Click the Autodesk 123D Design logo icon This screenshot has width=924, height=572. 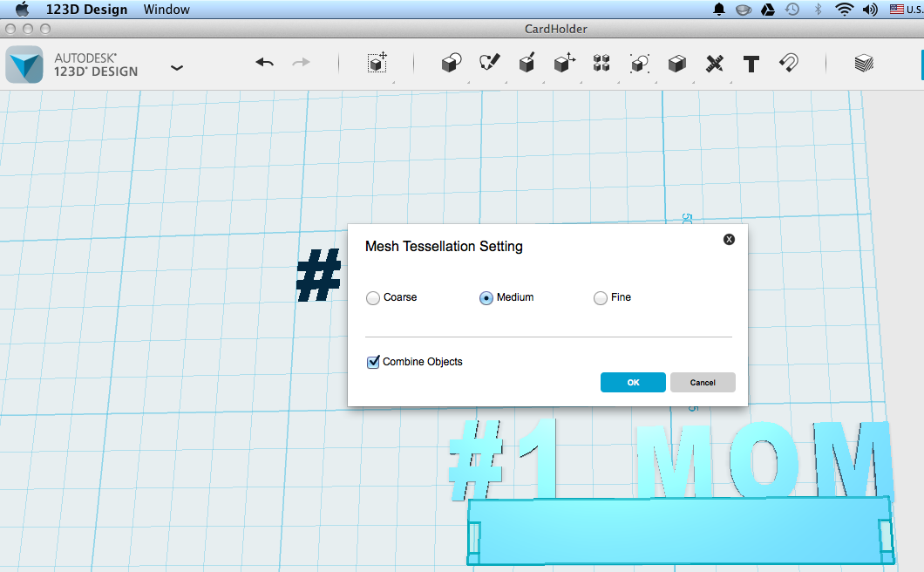point(24,65)
